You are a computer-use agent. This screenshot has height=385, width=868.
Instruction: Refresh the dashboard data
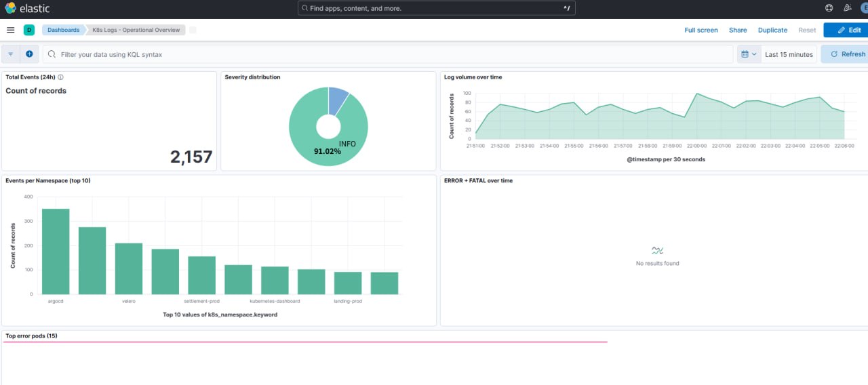coord(845,54)
